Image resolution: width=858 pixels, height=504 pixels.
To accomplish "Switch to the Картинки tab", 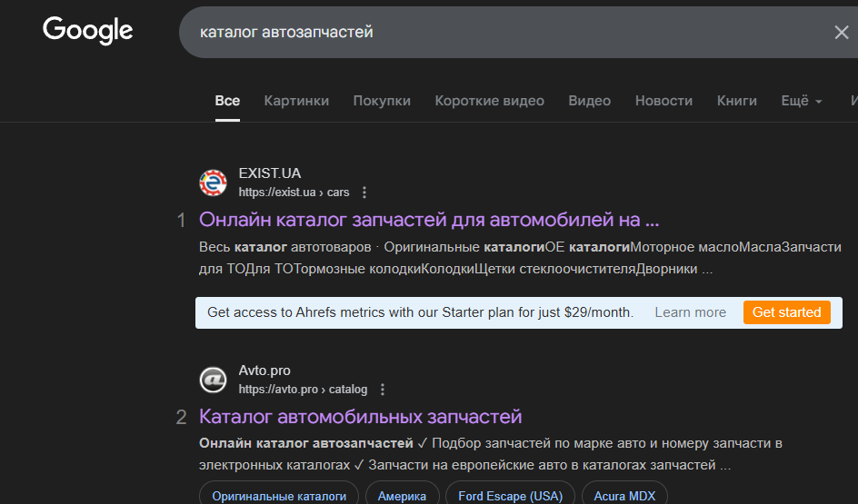I will point(296,101).
